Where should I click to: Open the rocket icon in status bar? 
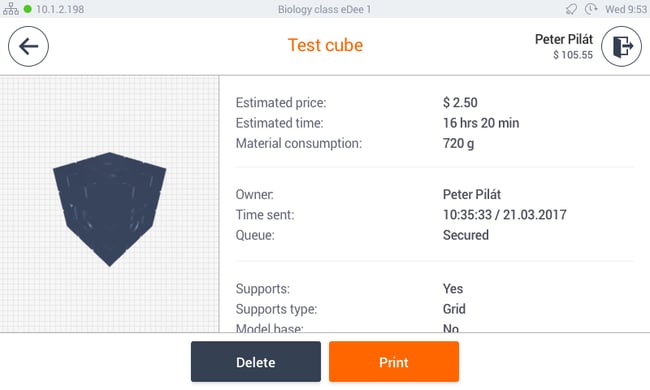click(571, 9)
